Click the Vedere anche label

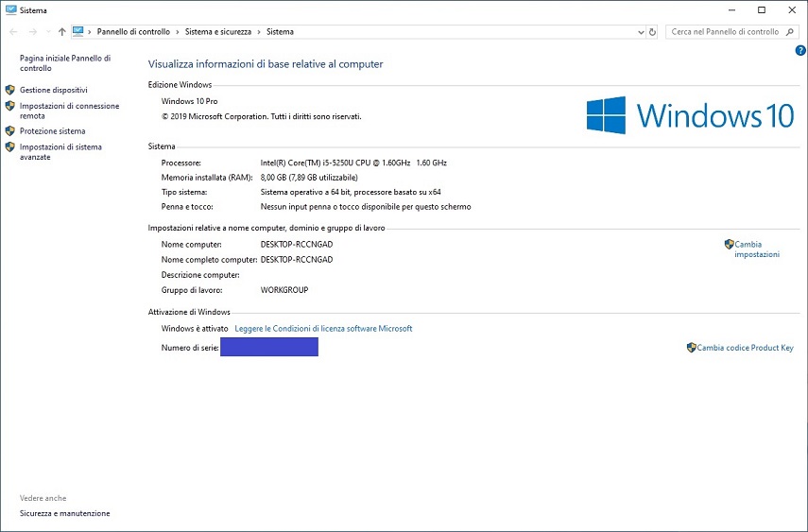point(43,498)
